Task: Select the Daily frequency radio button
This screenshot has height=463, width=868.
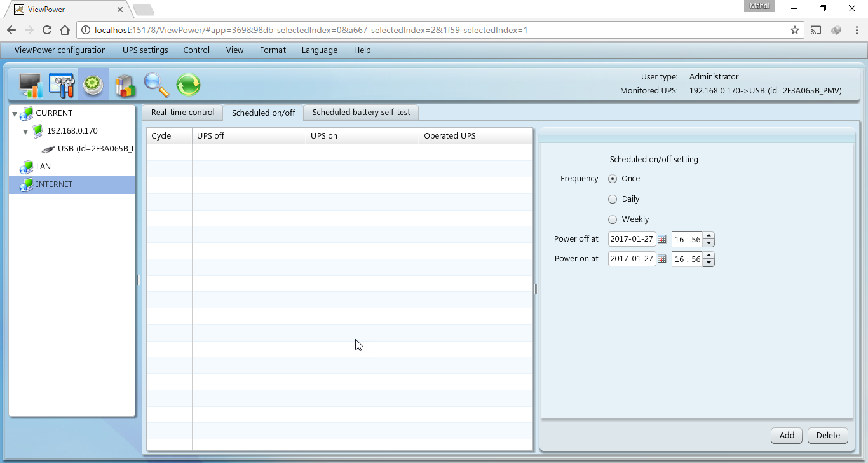Action: click(613, 199)
